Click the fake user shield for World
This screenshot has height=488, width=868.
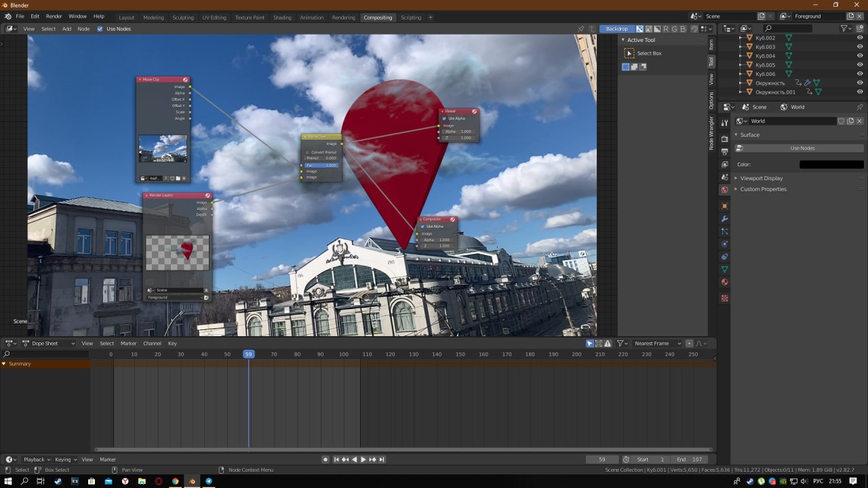coord(841,121)
